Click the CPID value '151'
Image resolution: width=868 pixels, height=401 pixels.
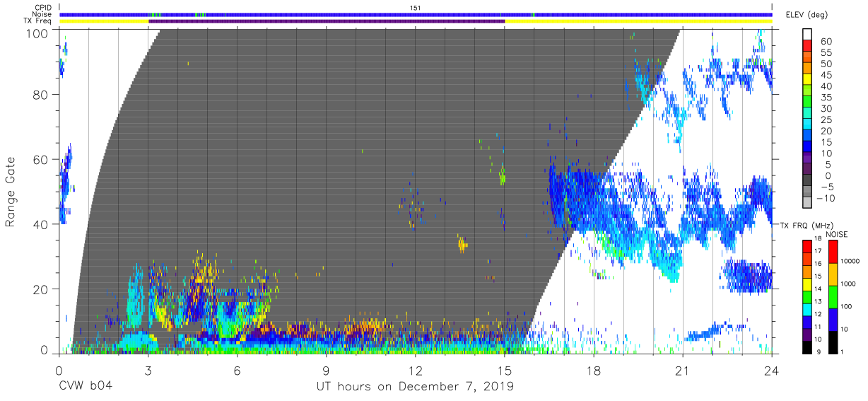415,7
